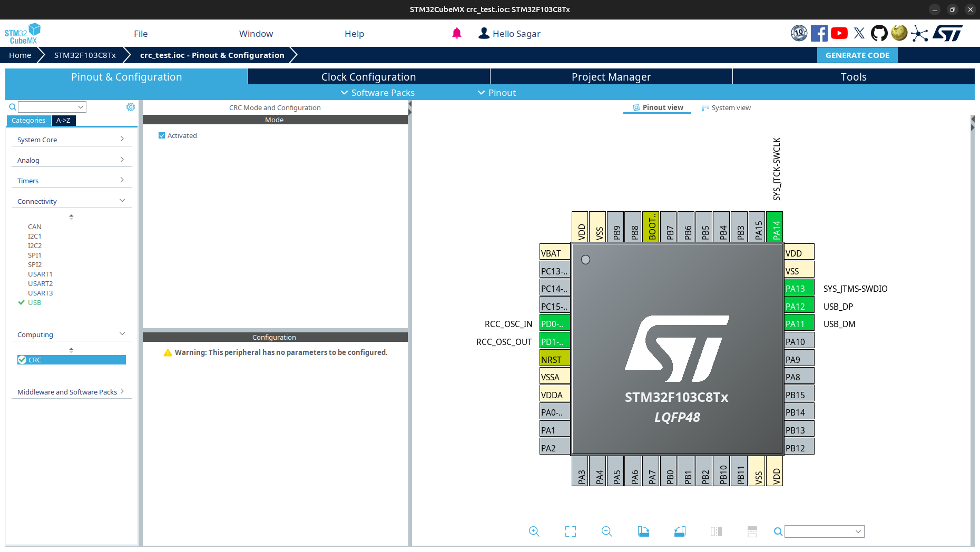Click the PA13 pin on the chip

click(799, 289)
